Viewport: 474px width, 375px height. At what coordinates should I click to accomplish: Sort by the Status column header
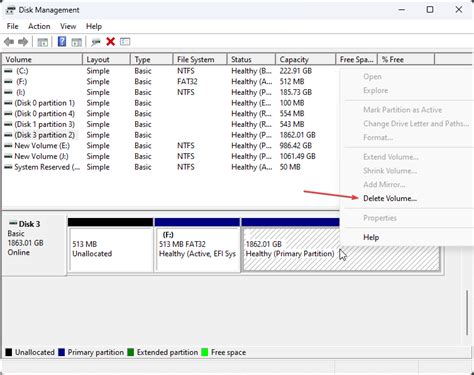coord(251,59)
